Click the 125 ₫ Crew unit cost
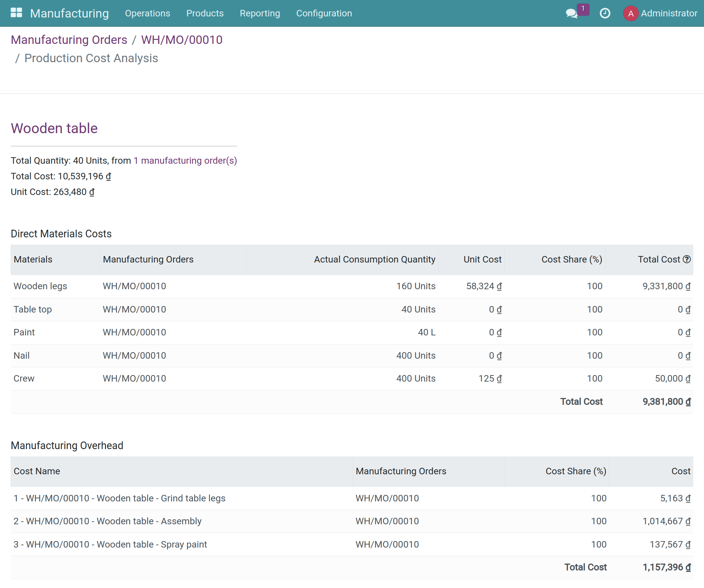 490,379
